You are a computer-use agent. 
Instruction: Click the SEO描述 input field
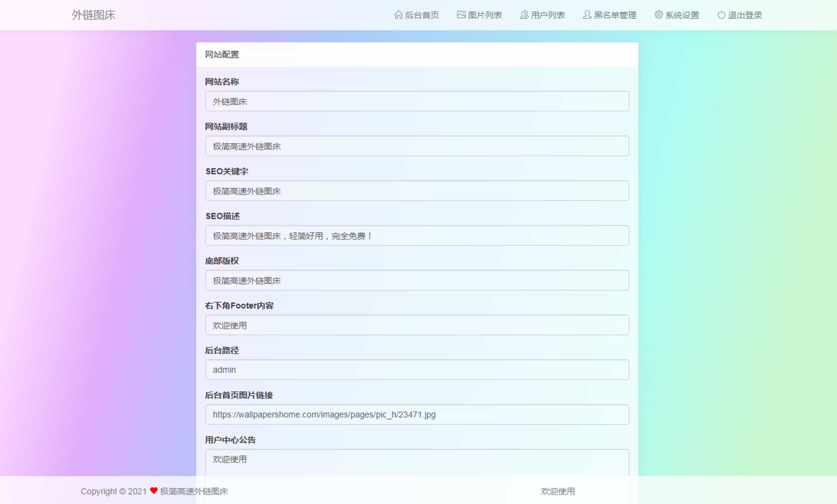(416, 236)
